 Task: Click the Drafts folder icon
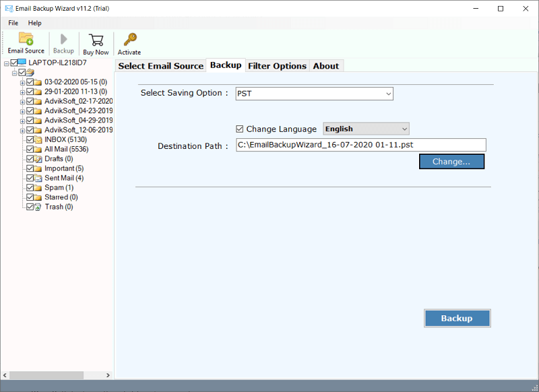tap(38, 159)
